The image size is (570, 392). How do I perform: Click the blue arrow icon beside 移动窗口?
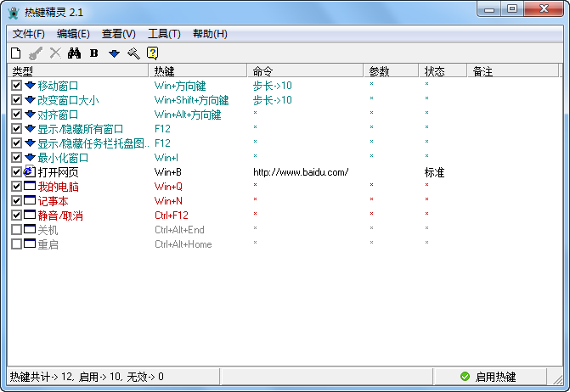[31, 86]
